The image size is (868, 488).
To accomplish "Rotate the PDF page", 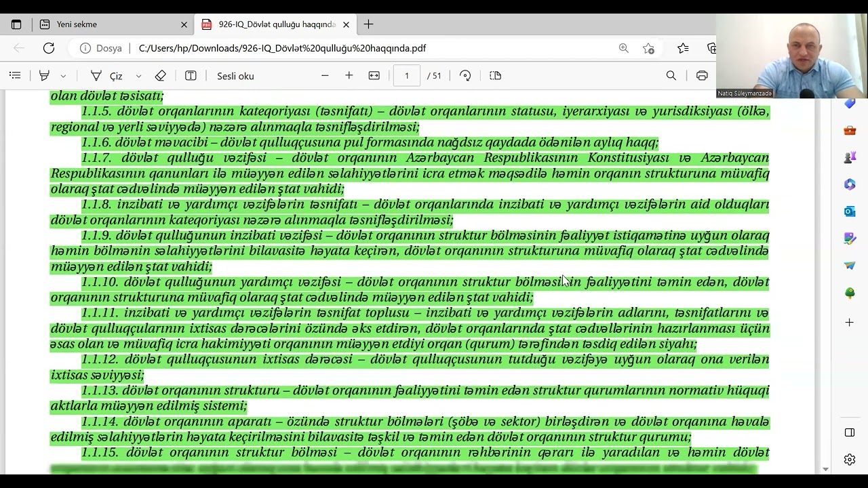I will (465, 76).
